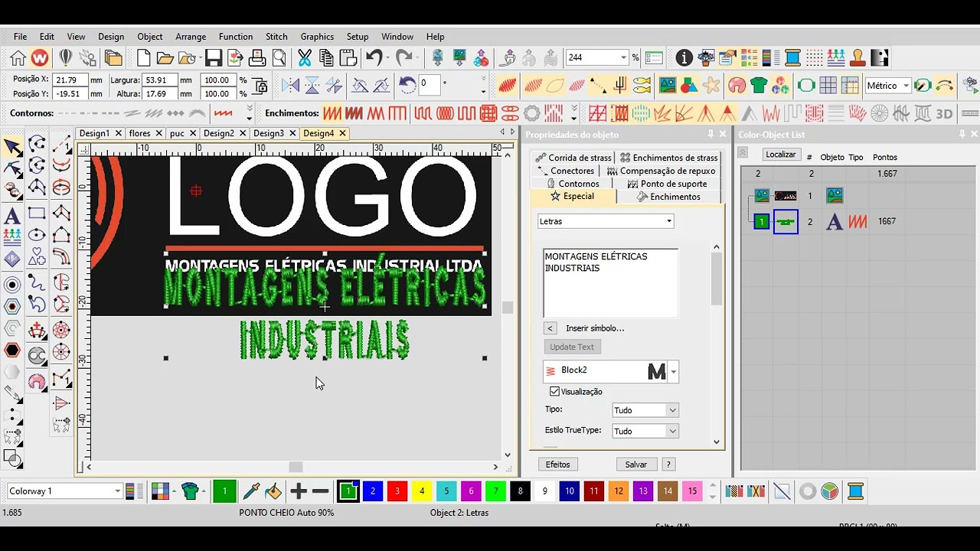The height and width of the screenshot is (551, 980).
Task: Click the open folder icon
Action: 165,57
